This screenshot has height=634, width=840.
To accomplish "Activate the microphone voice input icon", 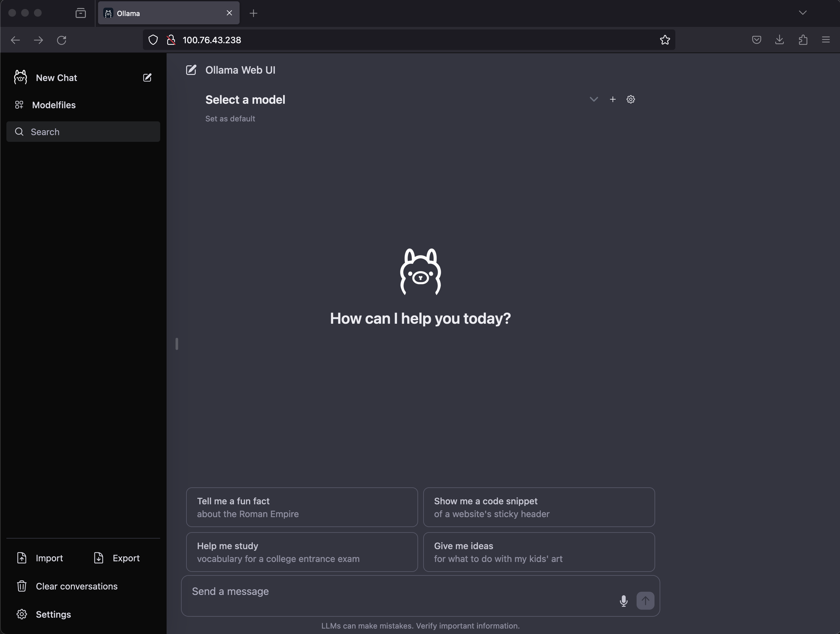I will click(x=623, y=601).
